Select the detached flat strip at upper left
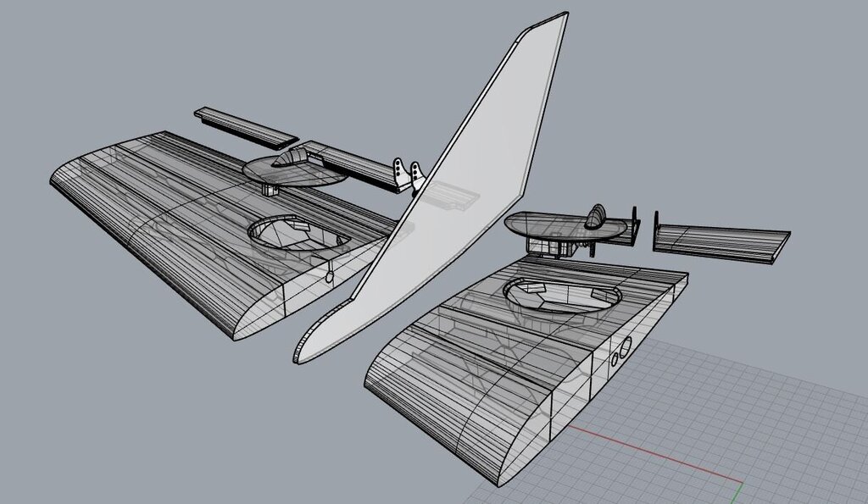This screenshot has width=868, height=504. tap(246, 125)
